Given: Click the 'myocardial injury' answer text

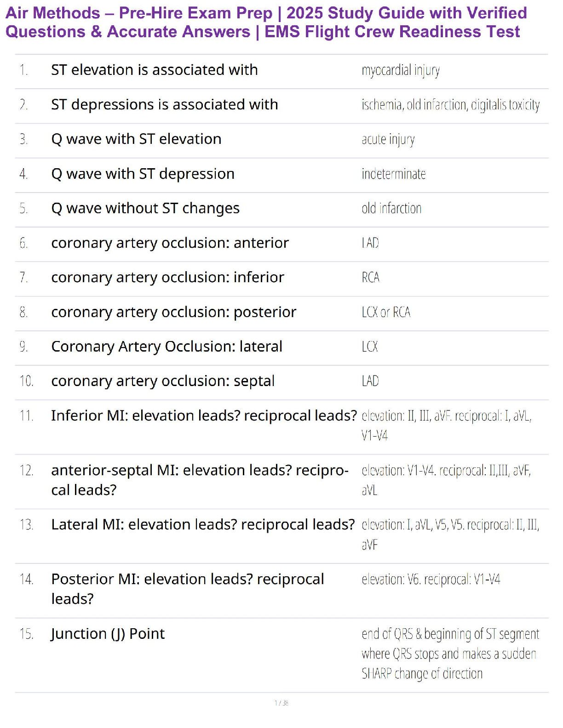Looking at the screenshot, I should coord(400,70).
